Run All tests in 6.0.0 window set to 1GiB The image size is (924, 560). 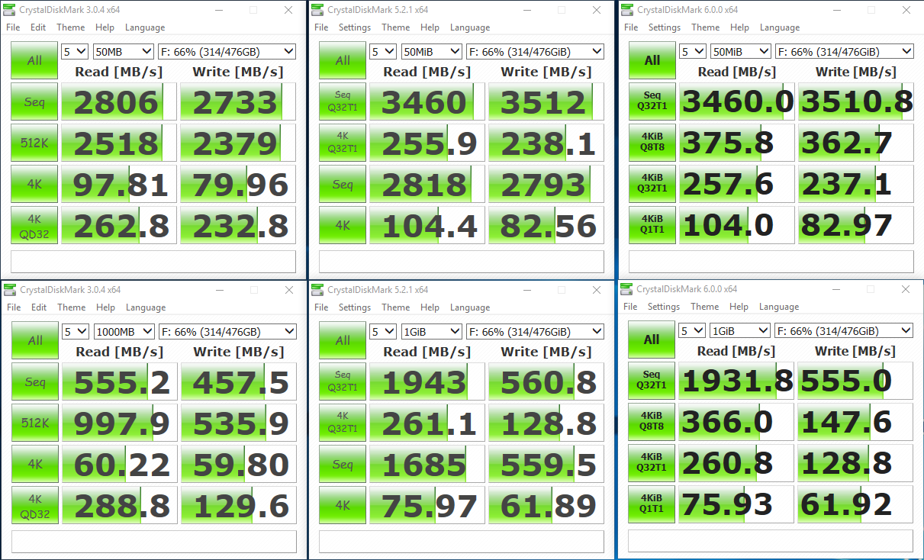pos(652,340)
